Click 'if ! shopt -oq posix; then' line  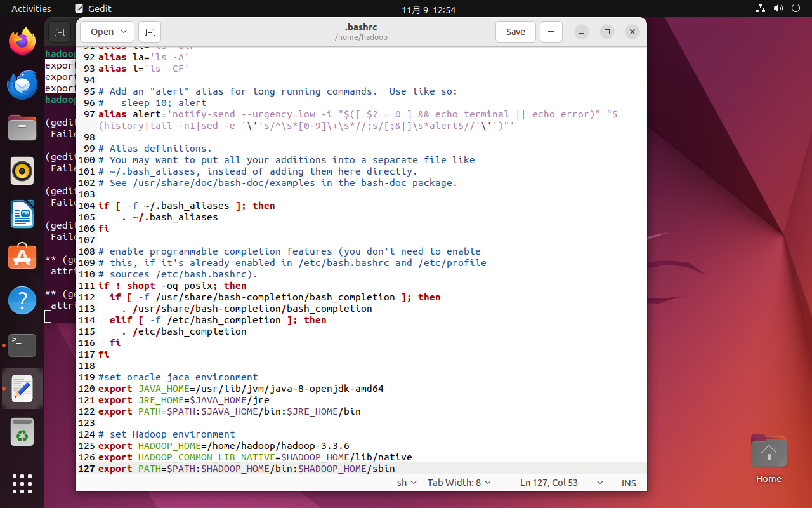point(173,286)
